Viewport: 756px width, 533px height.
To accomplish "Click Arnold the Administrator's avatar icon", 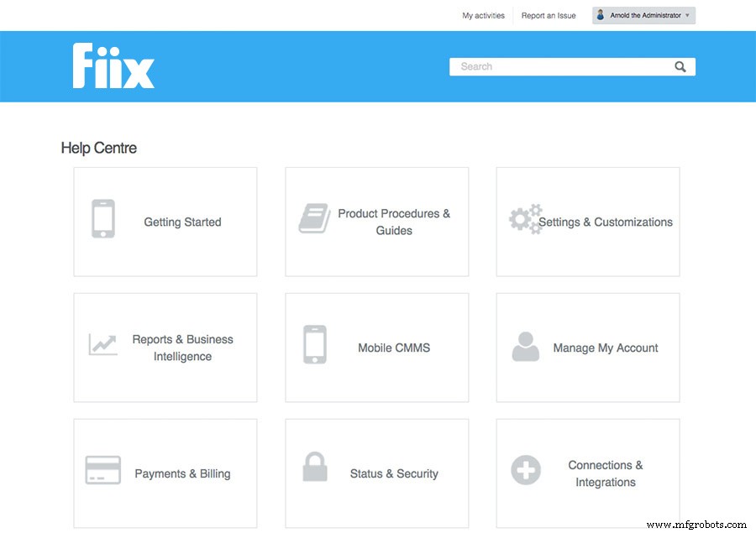I will point(600,14).
